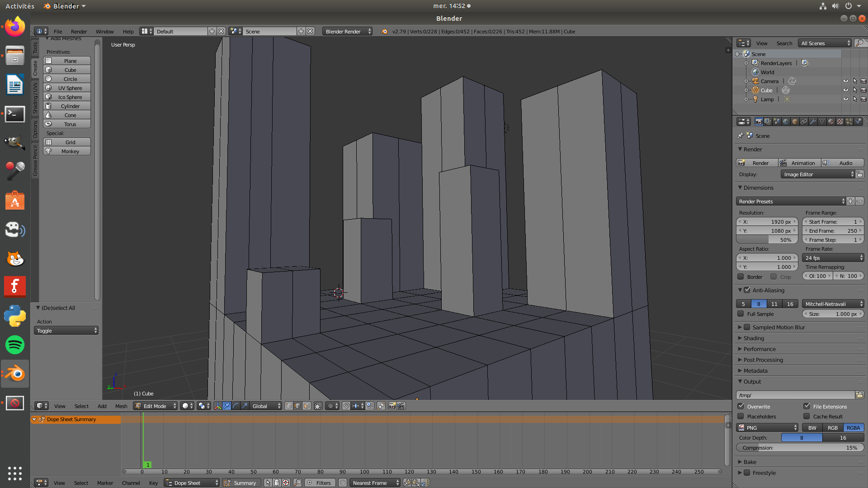868x488 pixels.
Task: Select the rotate manipulator arc icon
Action: pyautogui.click(x=236, y=406)
